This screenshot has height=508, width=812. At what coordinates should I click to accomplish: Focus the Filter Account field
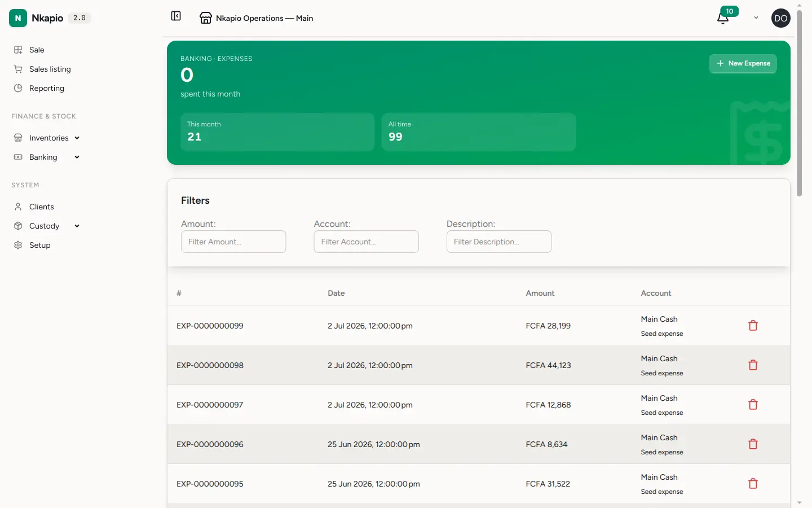(x=367, y=242)
